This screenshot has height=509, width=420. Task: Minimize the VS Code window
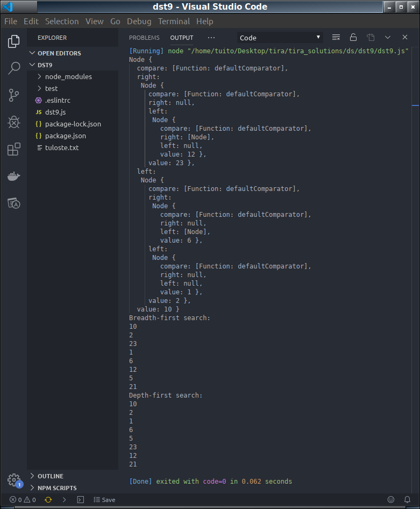pyautogui.click(x=389, y=7)
